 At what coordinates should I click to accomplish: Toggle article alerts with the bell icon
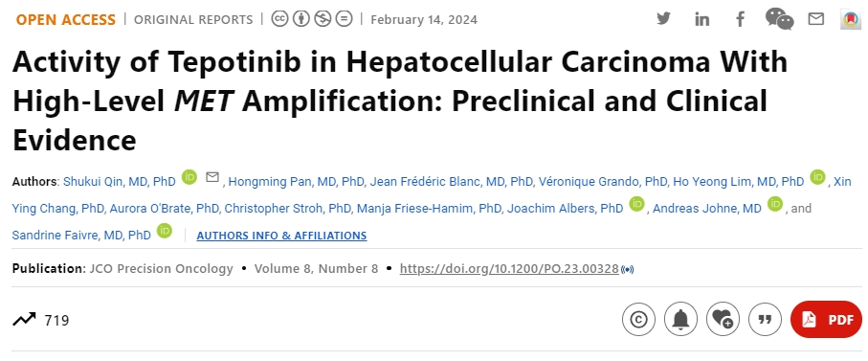point(680,320)
